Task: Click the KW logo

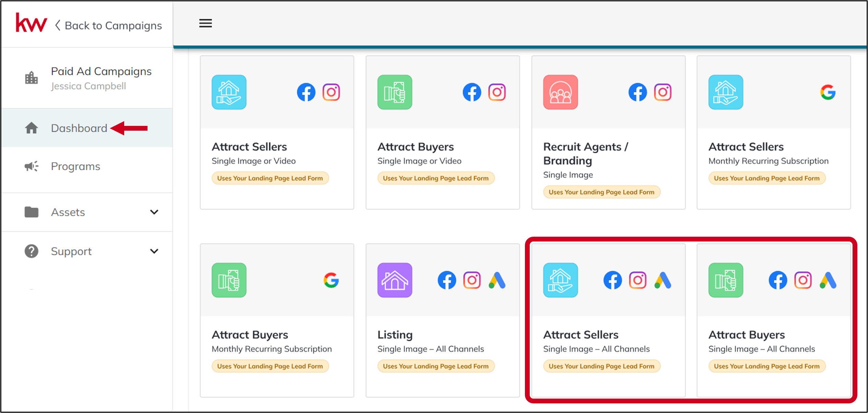Action: [31, 23]
